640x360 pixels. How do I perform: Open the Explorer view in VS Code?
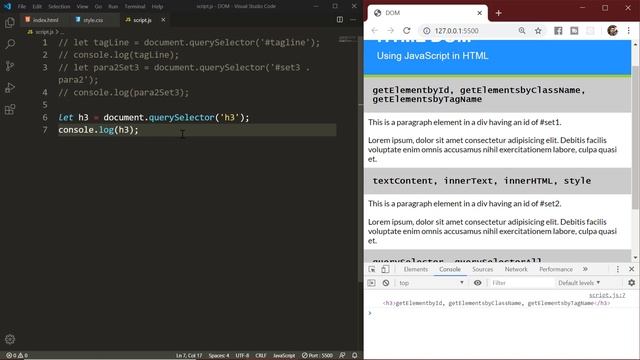click(10, 22)
